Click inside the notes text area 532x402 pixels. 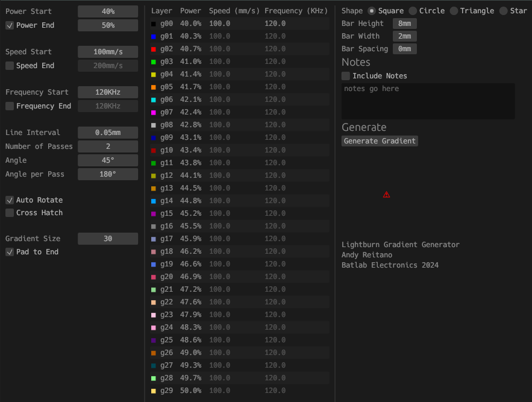coord(428,101)
